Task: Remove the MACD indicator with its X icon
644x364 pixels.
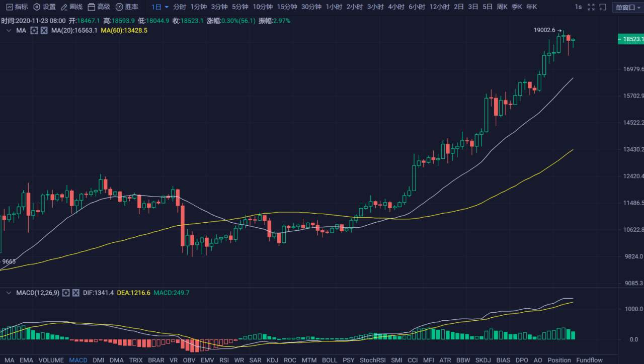Action: coord(76,293)
